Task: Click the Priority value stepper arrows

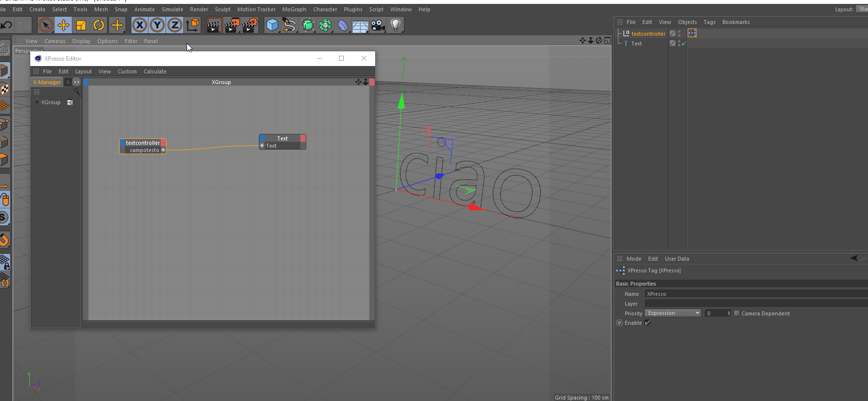Action: pos(729,313)
